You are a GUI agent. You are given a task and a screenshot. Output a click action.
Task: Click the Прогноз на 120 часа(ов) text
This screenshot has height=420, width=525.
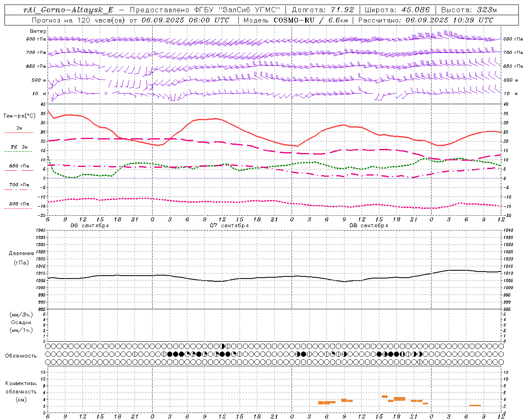[79, 20]
